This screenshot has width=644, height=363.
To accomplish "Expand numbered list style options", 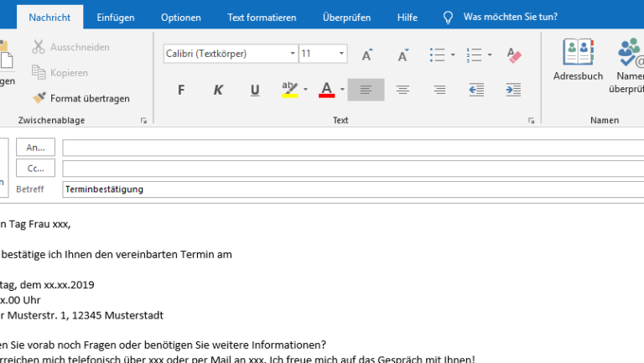I will tap(490, 54).
